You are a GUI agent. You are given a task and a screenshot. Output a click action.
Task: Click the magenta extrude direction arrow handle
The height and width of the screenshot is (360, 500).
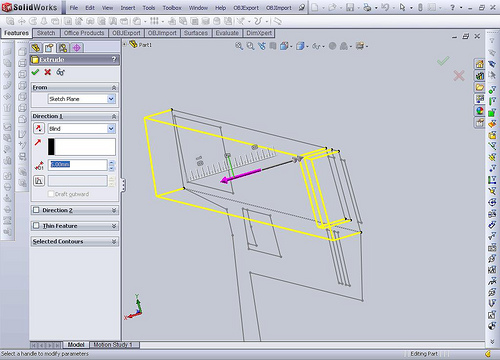point(241,176)
